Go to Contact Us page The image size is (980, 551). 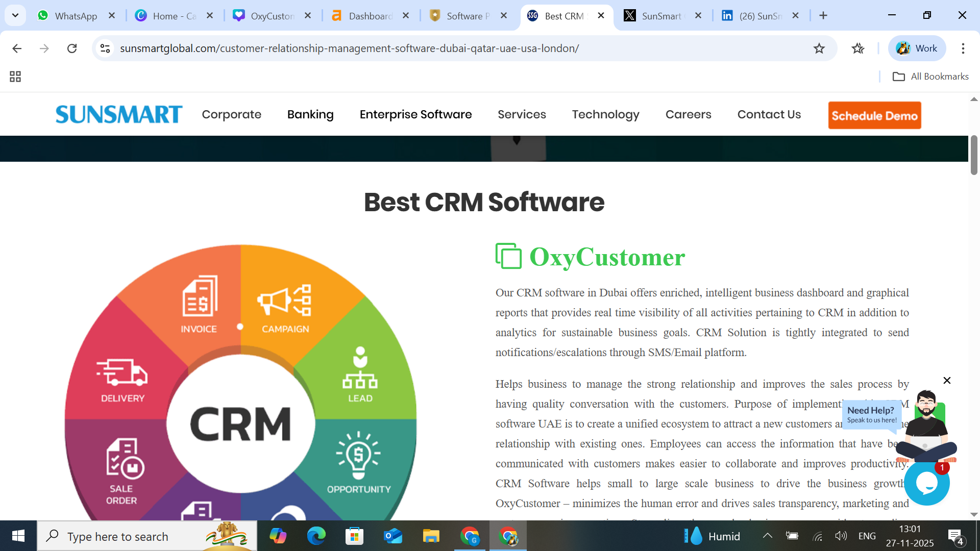click(769, 114)
